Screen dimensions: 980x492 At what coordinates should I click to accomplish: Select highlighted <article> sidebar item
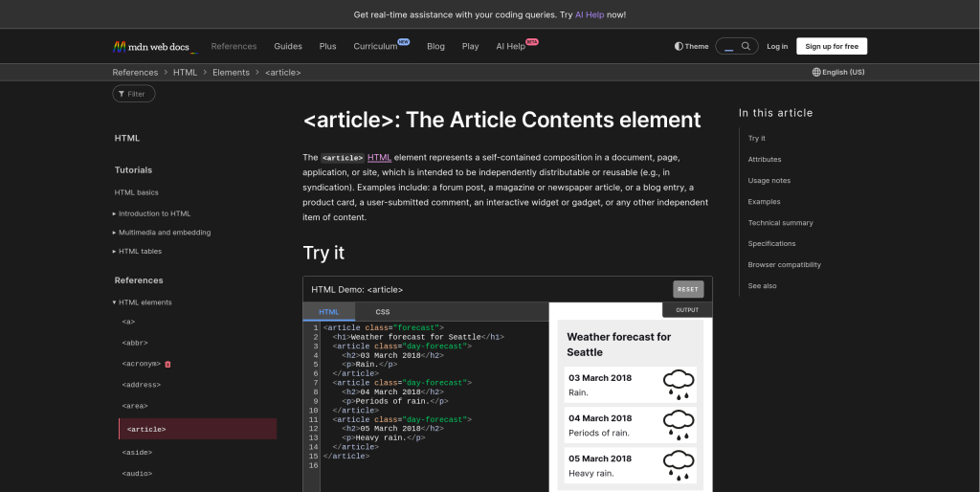click(x=197, y=429)
